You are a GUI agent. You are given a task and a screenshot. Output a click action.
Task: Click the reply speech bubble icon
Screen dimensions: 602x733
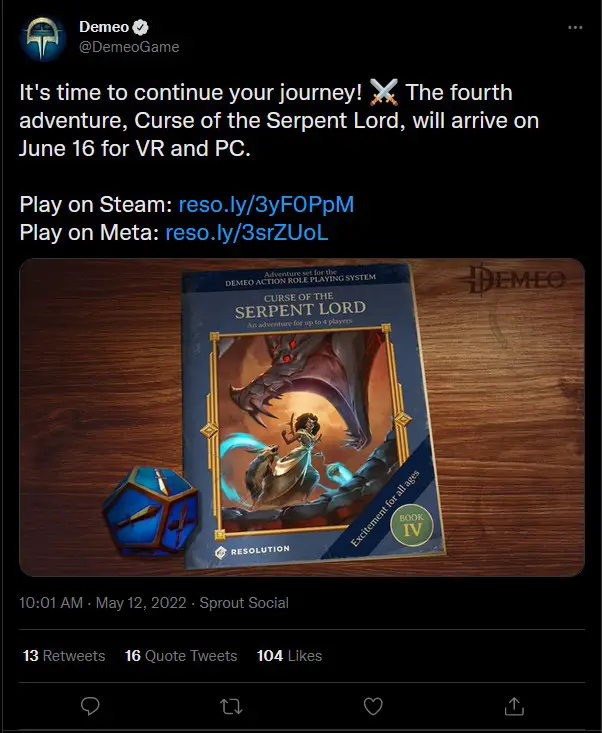coord(90,706)
